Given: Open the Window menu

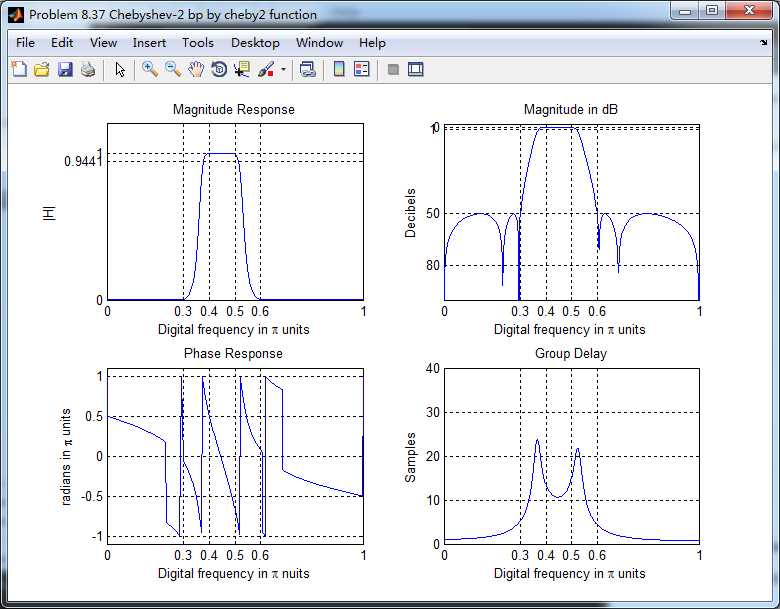Looking at the screenshot, I should coord(319,43).
